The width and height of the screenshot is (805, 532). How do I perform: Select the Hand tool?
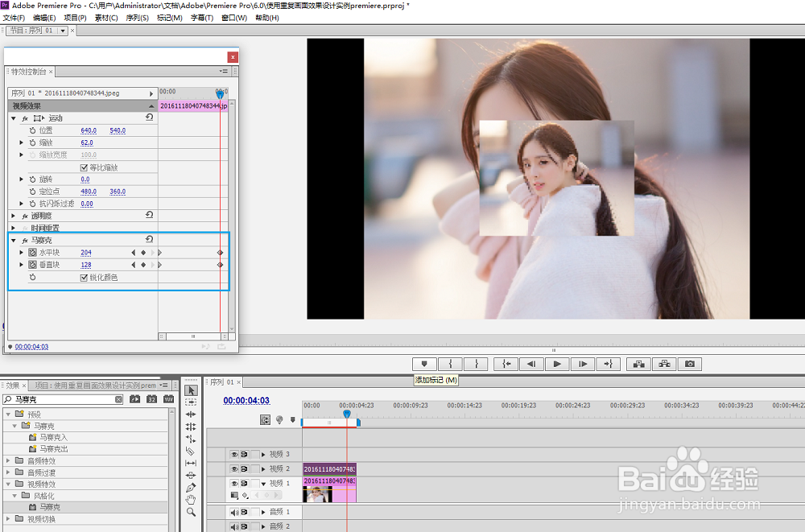click(191, 500)
